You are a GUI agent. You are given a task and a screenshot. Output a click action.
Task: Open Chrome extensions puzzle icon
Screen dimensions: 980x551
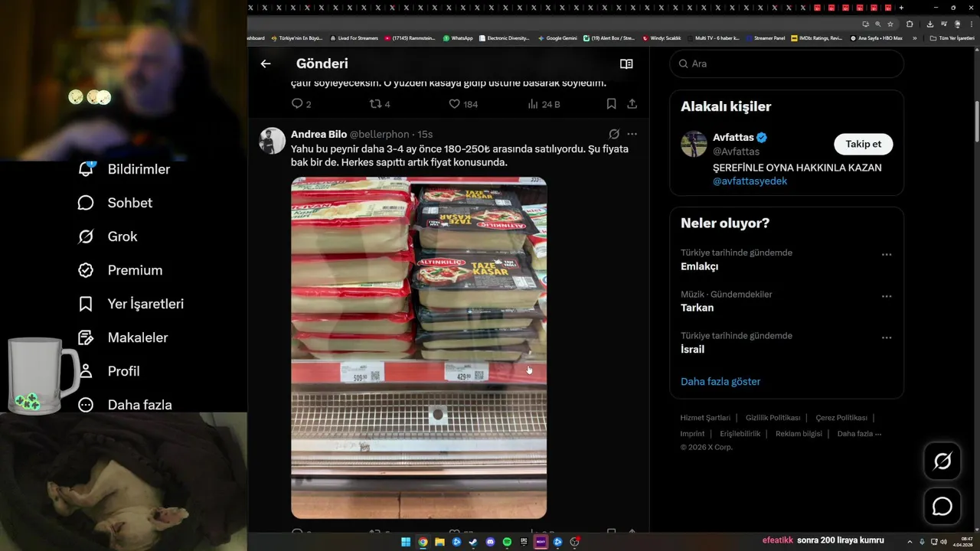pyautogui.click(x=910, y=24)
